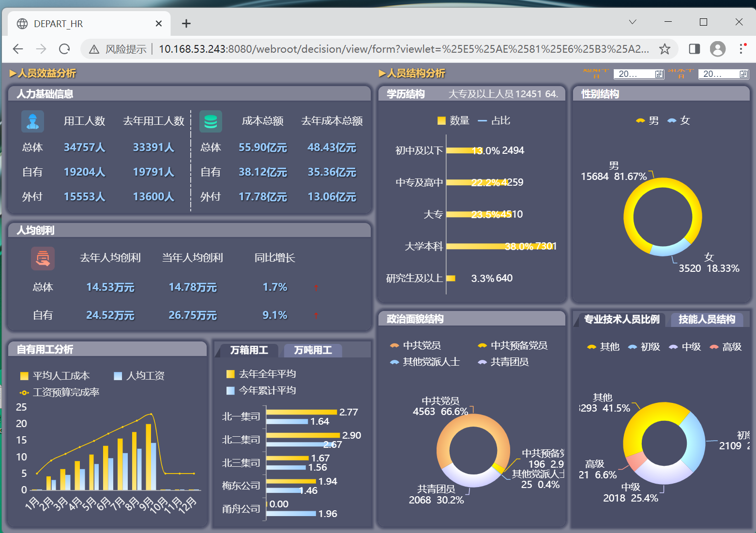The width and height of the screenshot is (756, 533).
Task: Go back to the previous page
Action: 18,49
